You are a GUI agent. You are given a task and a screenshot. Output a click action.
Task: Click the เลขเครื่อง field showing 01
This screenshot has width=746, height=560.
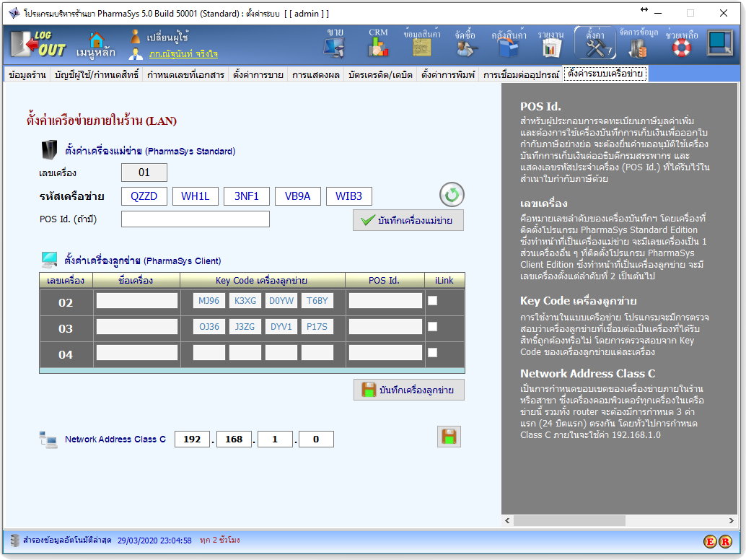click(144, 172)
